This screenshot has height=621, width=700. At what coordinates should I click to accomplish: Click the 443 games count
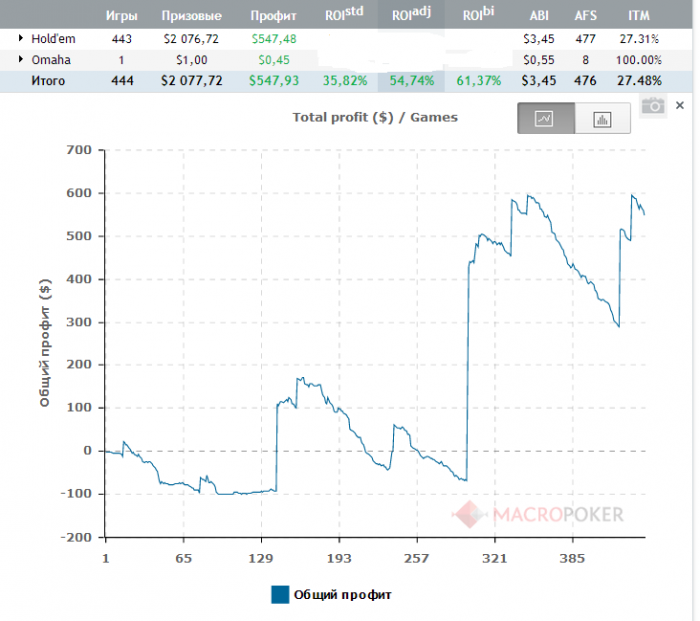(x=121, y=39)
